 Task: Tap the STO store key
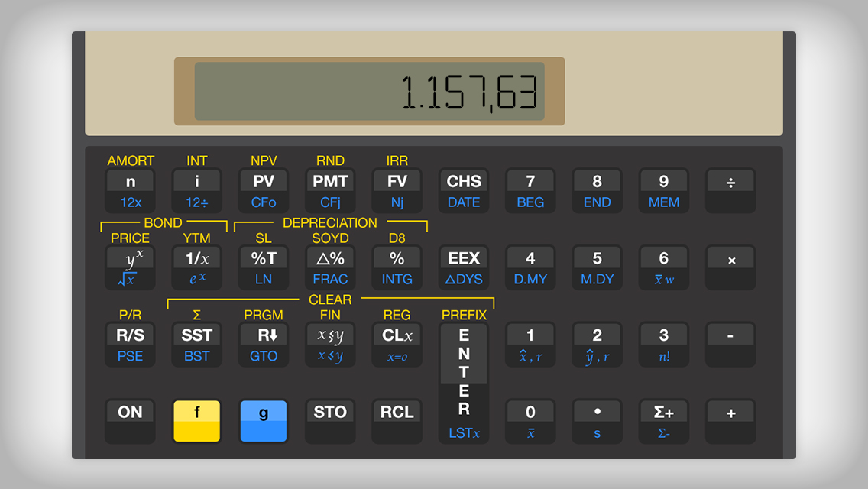coord(330,420)
